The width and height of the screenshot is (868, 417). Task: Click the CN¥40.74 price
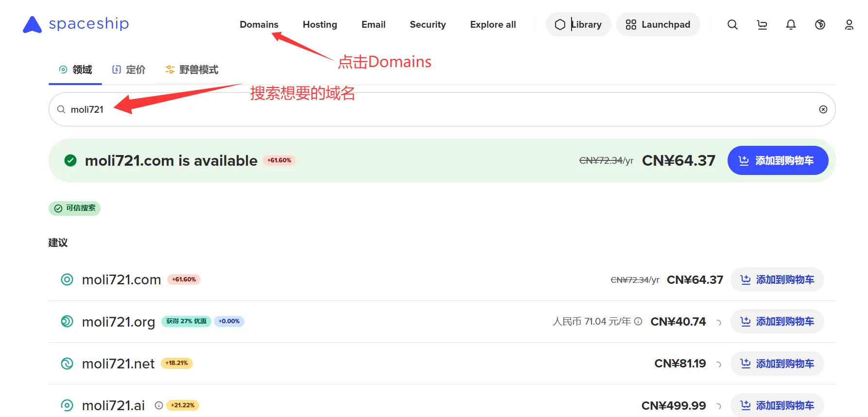point(678,322)
